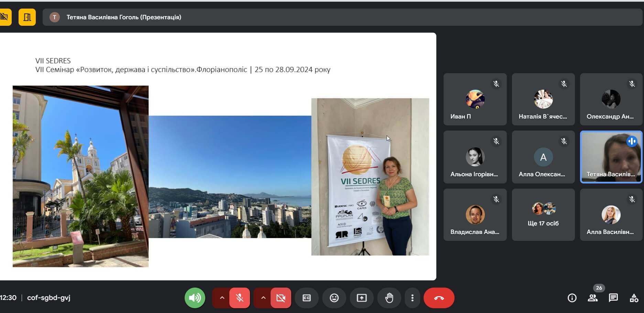This screenshot has width=644, height=313.
Task: Toggle closed captions
Action: [307, 298]
